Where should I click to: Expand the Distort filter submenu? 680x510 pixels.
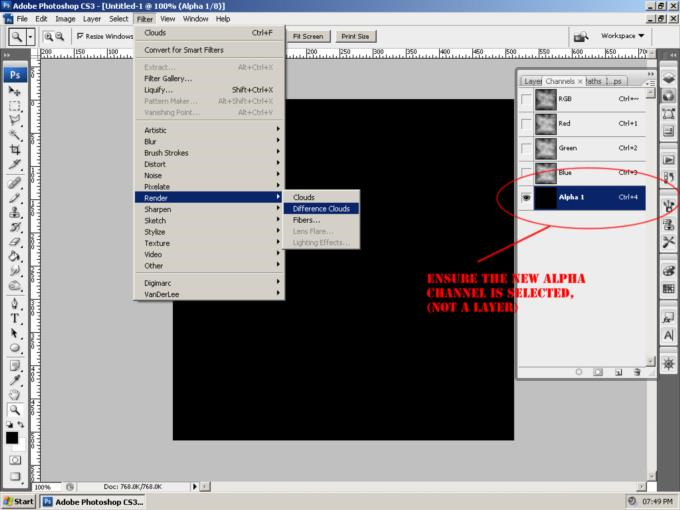211,164
